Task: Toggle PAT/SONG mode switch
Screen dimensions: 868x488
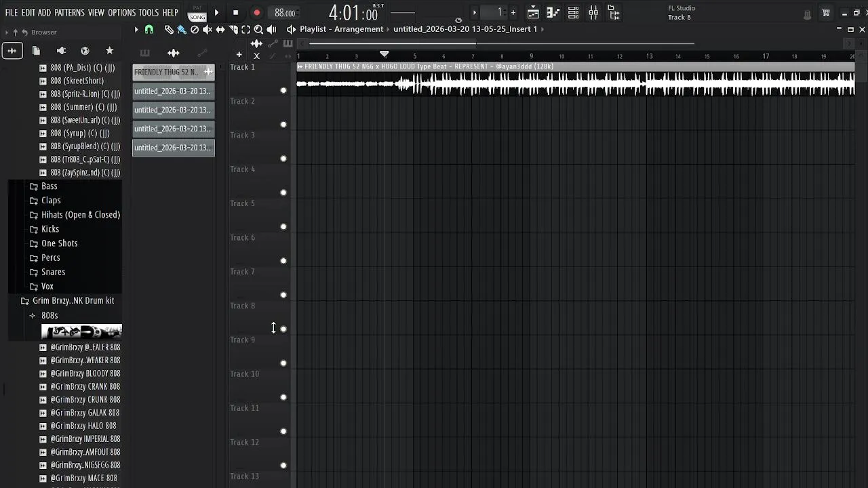Action: (x=197, y=13)
